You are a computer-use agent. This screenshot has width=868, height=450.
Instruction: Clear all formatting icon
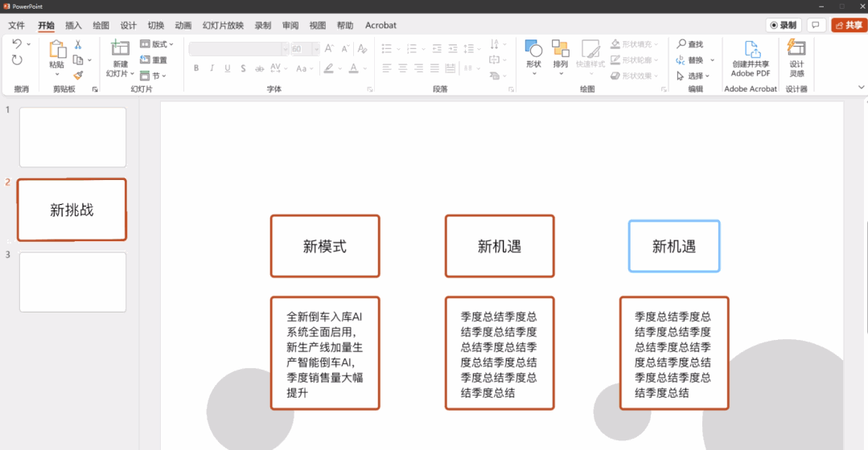point(362,49)
